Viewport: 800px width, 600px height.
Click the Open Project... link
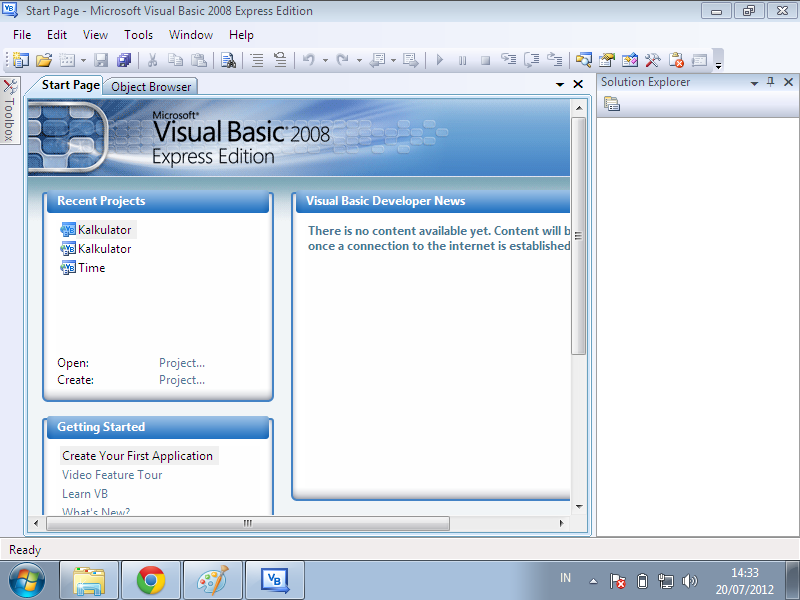point(182,363)
